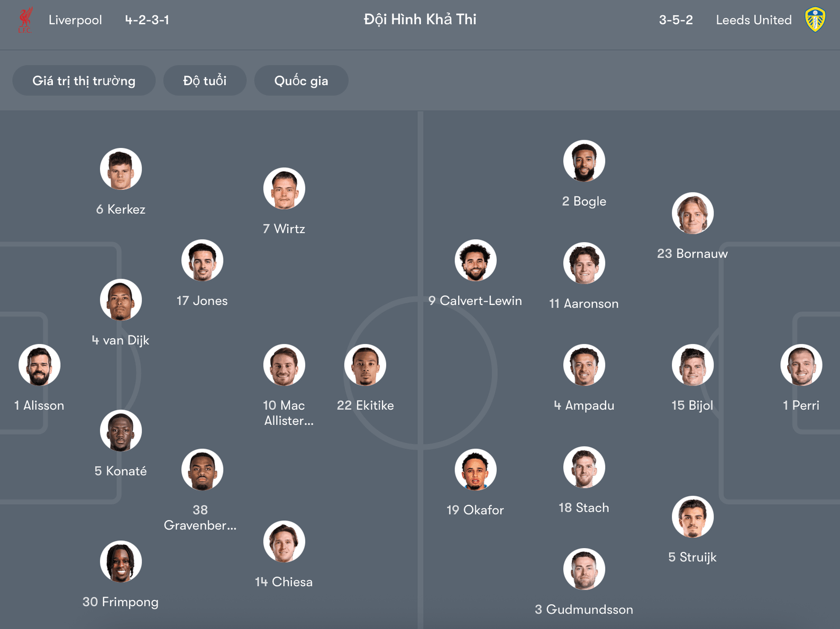Toggle the Giá trị thị trường filter
Screen dimensions: 840x629
(84, 80)
